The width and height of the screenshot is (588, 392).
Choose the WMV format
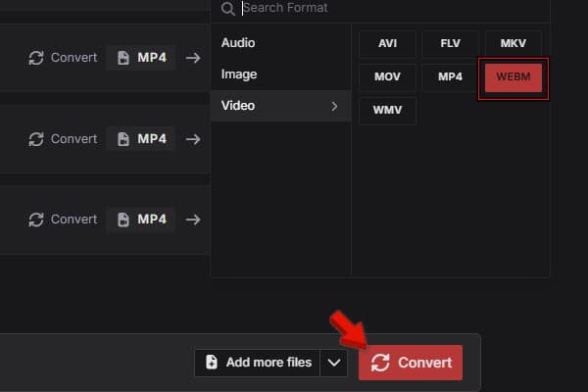tap(387, 111)
